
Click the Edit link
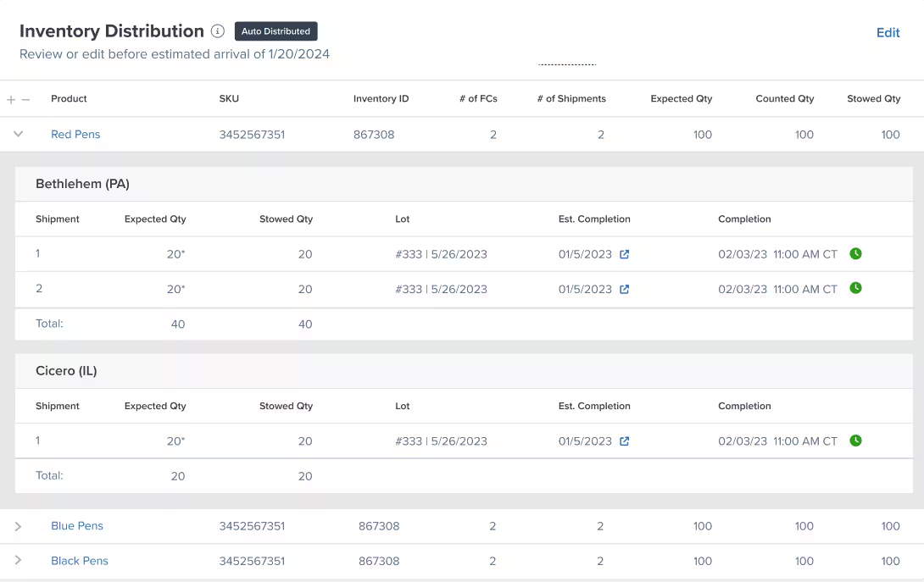888,32
